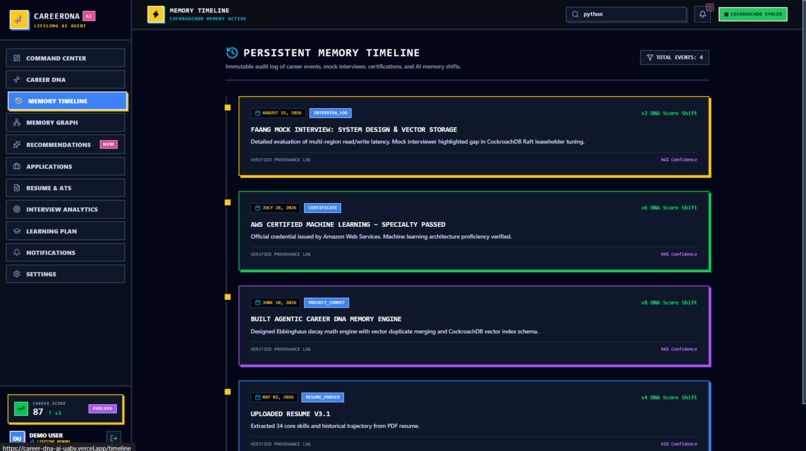Click the RESUME_PARSED tag badge

[x=323, y=398]
